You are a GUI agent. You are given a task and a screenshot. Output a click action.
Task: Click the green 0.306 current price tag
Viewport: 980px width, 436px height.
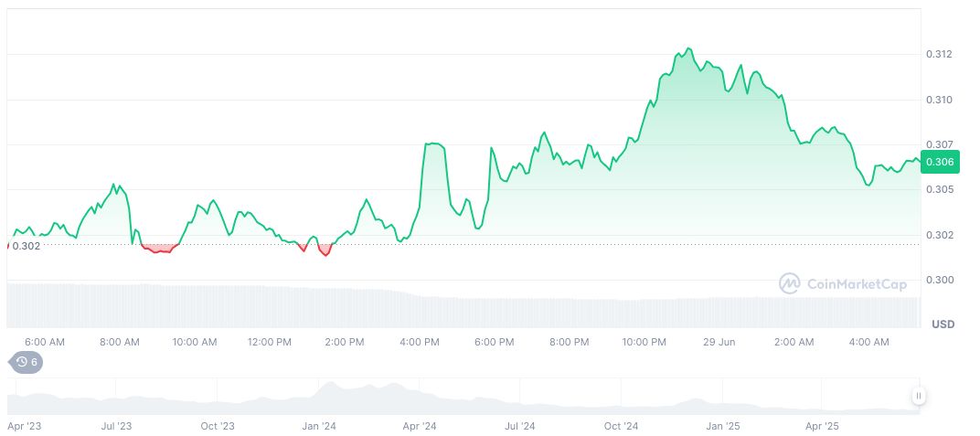coord(940,162)
